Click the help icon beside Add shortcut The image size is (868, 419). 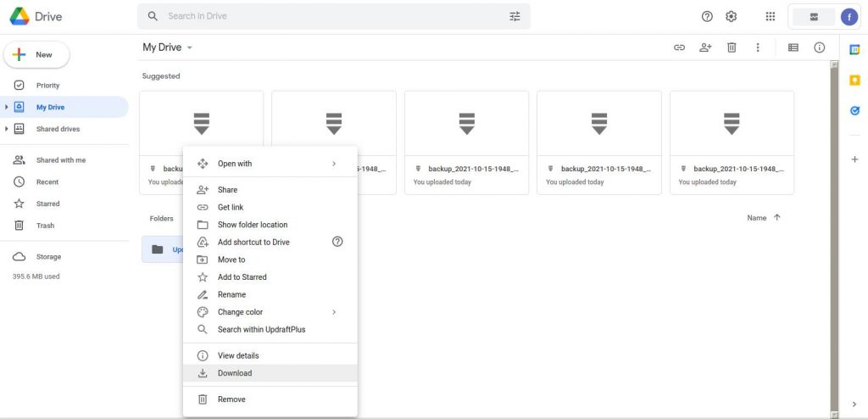click(337, 242)
